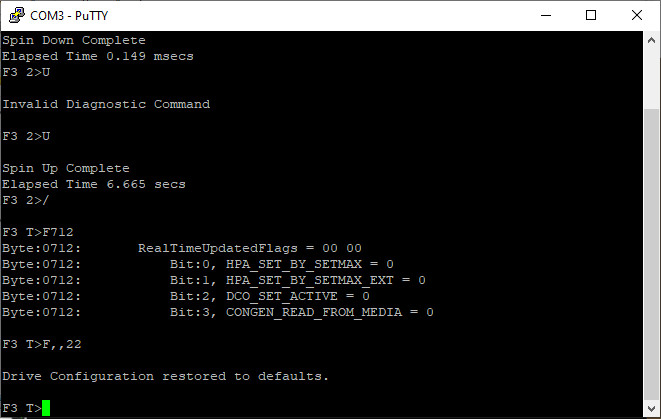Click the scrollbar track above the thumb
This screenshot has width=661, height=419.
click(651, 79)
